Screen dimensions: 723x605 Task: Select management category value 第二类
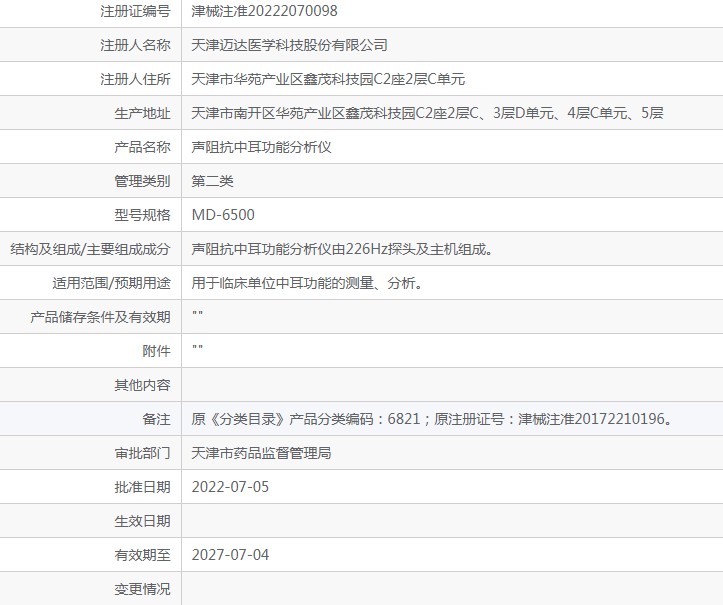point(212,181)
